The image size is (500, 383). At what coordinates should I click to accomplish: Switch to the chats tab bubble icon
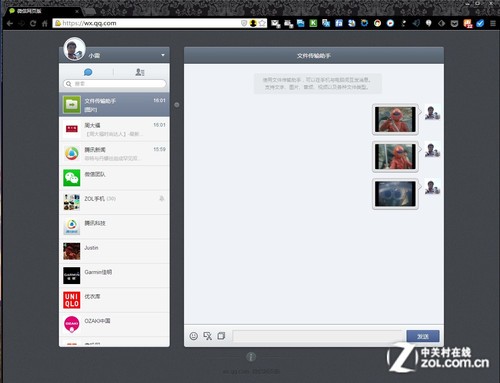[x=88, y=72]
